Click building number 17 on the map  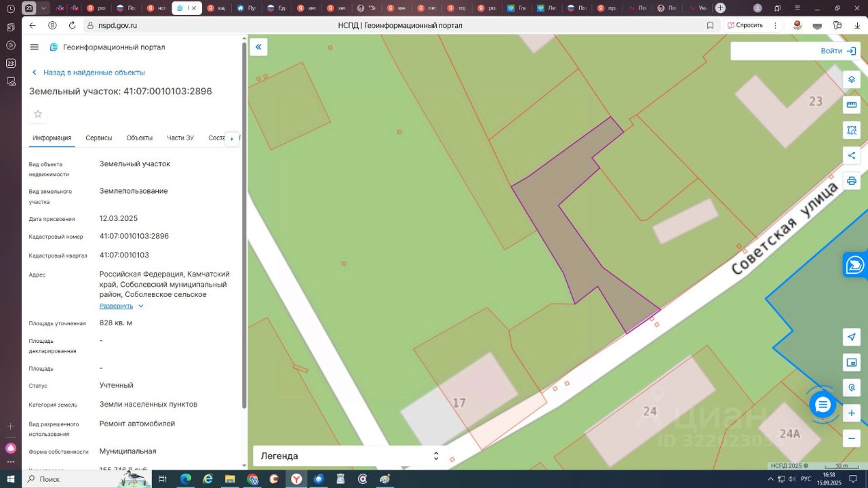tap(459, 403)
